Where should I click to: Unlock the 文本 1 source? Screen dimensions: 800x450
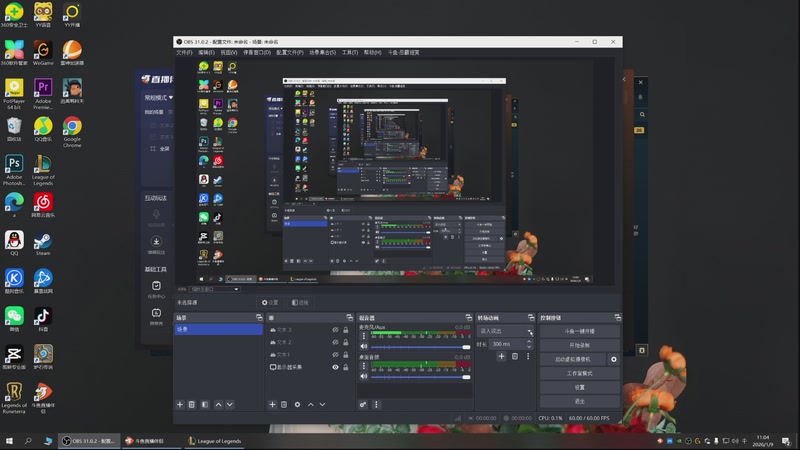346,355
